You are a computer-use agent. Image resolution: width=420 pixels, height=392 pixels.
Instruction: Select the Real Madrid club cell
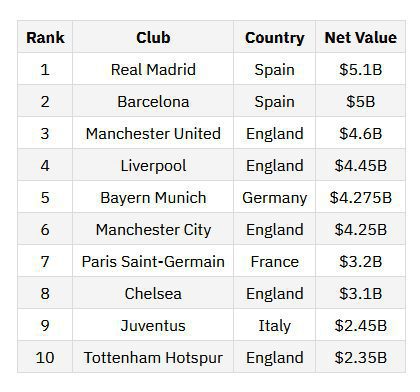point(153,69)
